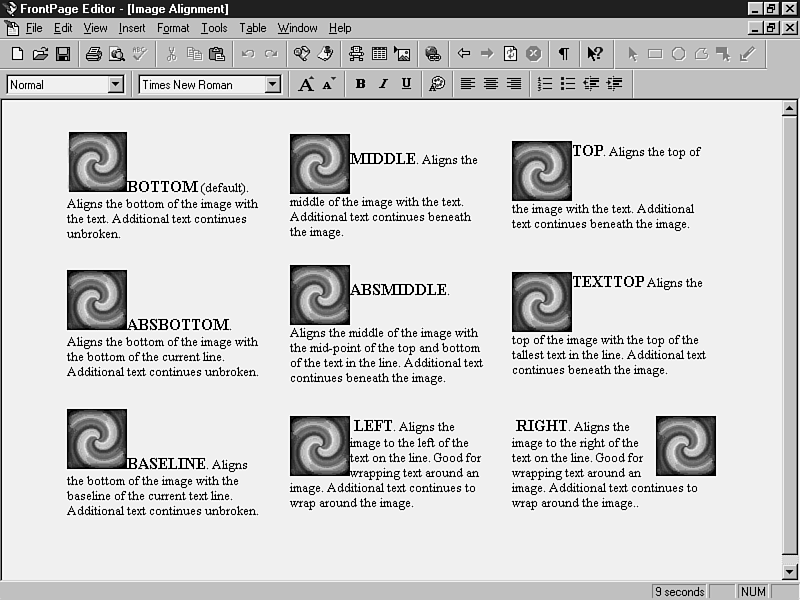Toggle Center alignment
The width and height of the screenshot is (800, 600).
(491, 84)
